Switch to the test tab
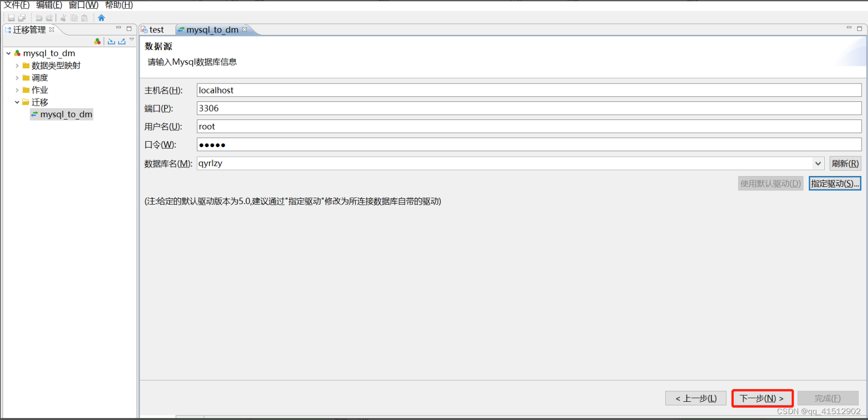 tap(156, 30)
